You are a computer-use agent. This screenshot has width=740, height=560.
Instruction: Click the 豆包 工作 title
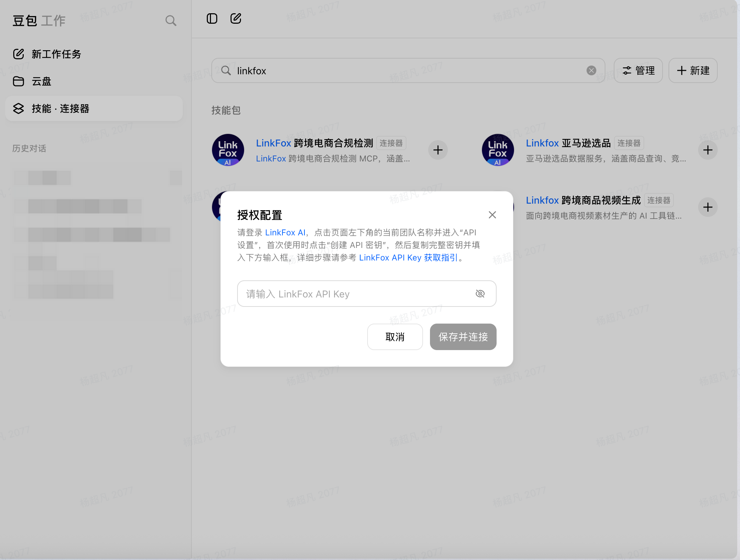click(39, 21)
